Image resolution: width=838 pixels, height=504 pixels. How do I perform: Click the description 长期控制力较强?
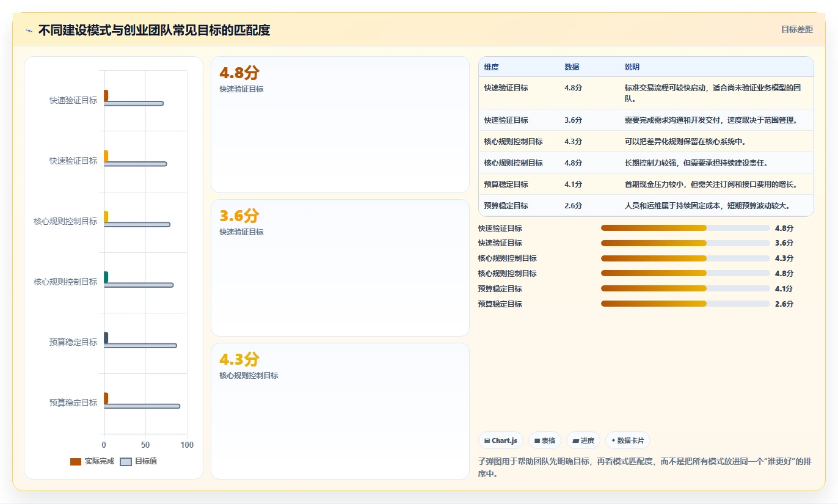point(696,163)
